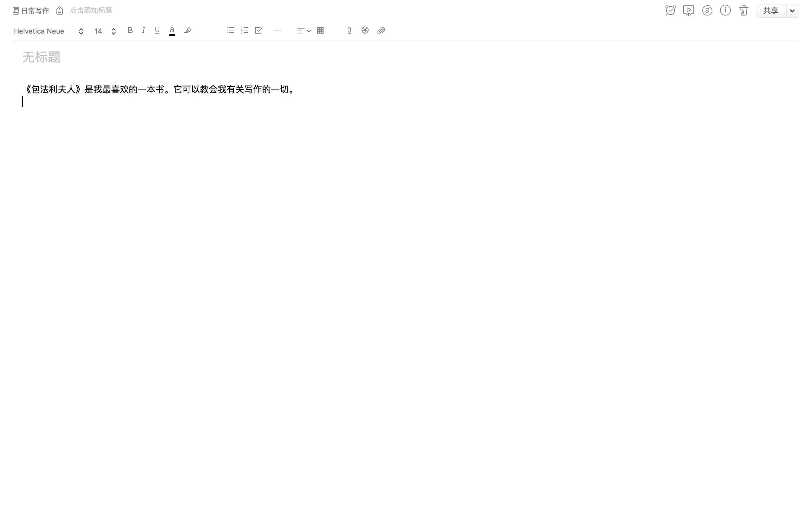Insert a checkbox to-do item
This screenshot has width=812, height=507.
click(x=259, y=30)
